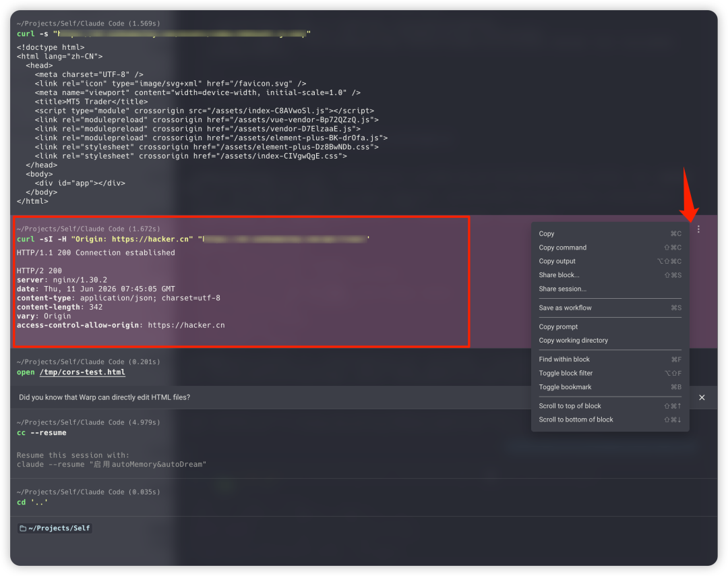Click the curl -sI Origin command line

pos(193,239)
